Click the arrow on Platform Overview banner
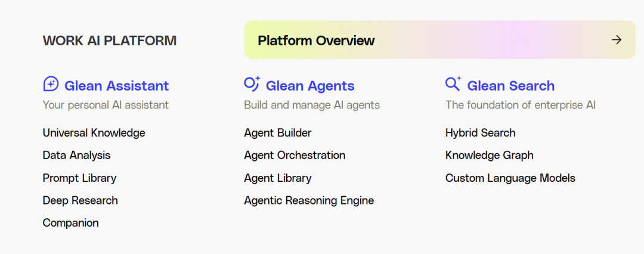Viewport: 644px width, 254px height. click(x=617, y=40)
